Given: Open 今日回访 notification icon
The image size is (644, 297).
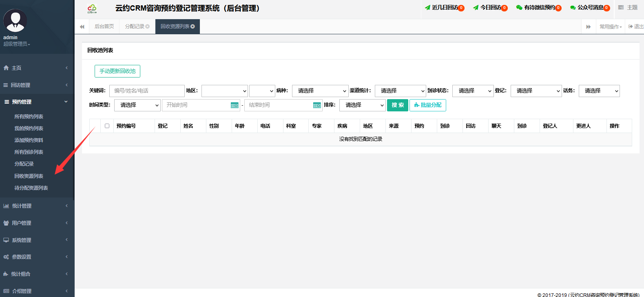Looking at the screenshot, I should point(476,8).
